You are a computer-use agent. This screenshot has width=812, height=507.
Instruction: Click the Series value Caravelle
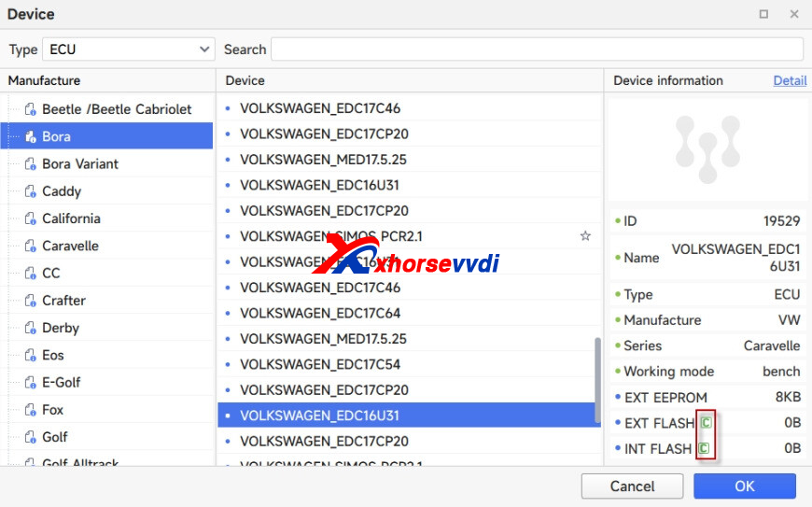(772, 345)
